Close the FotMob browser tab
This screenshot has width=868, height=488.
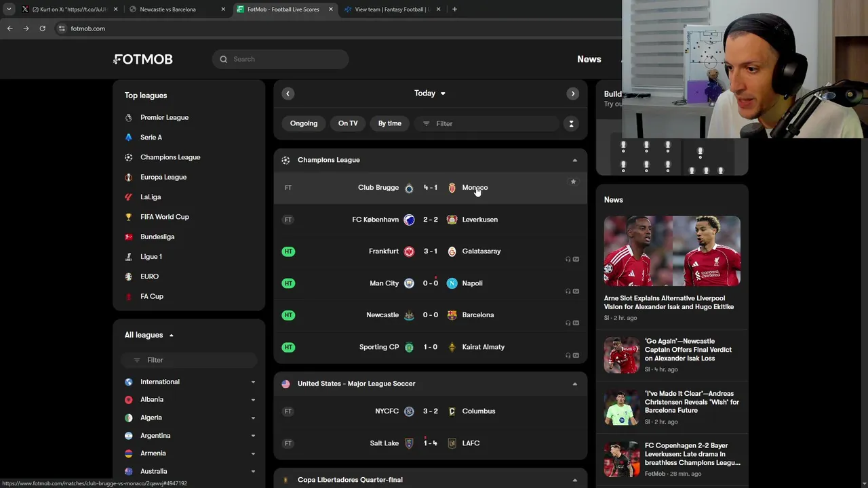331,9
